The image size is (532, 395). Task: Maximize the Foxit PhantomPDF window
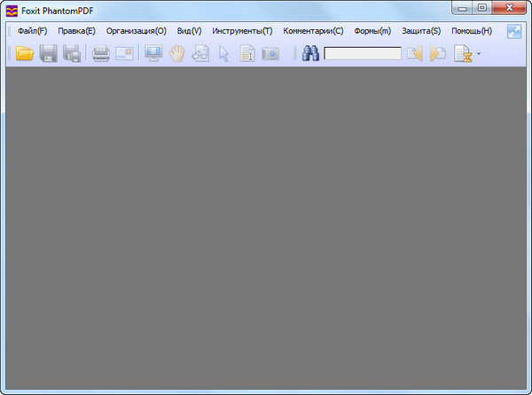482,8
